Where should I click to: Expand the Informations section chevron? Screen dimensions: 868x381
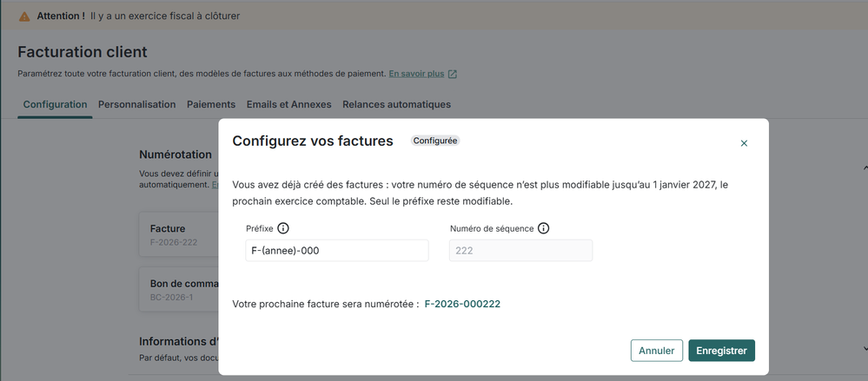click(x=865, y=348)
